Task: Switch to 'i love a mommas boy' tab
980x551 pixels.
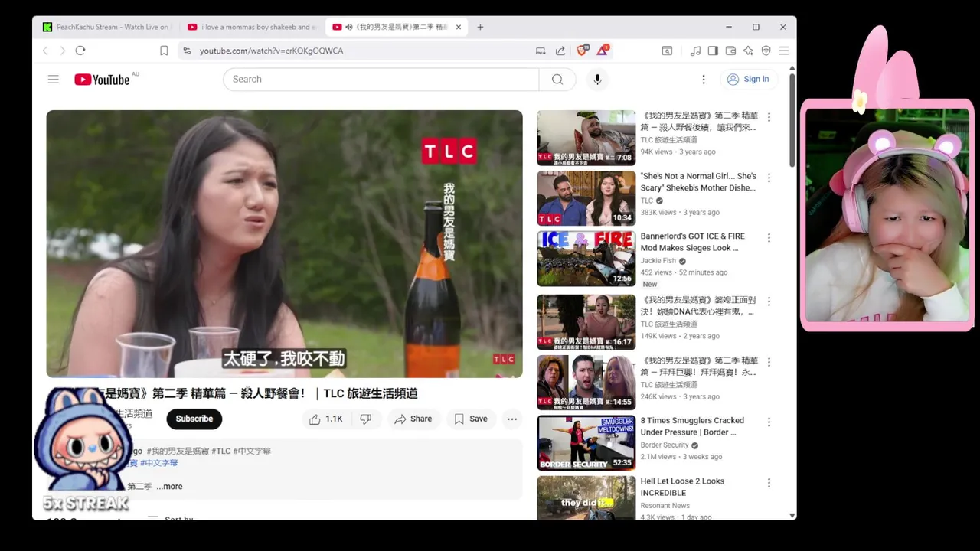Action: click(252, 27)
